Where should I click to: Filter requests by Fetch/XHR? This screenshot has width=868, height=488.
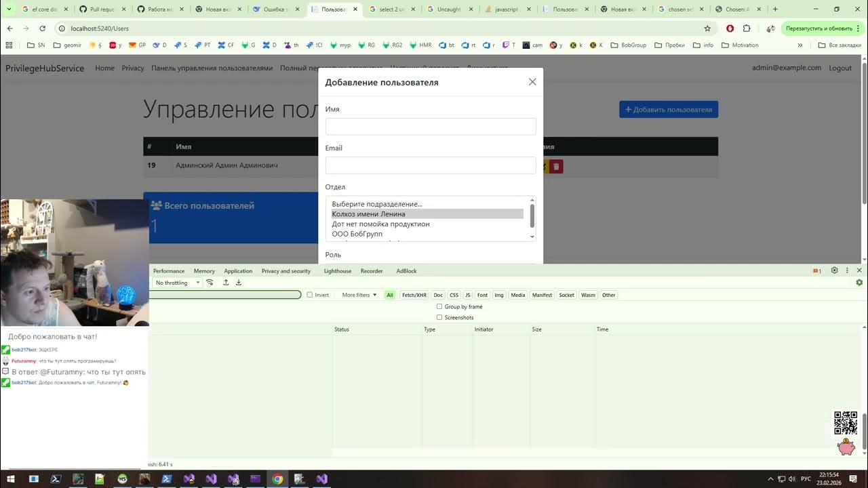click(414, 295)
